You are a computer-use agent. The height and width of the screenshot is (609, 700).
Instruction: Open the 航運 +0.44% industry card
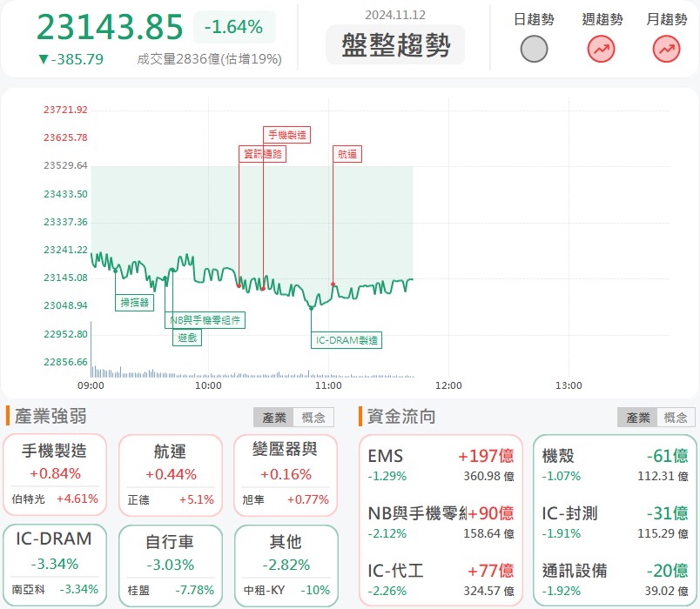click(171, 475)
